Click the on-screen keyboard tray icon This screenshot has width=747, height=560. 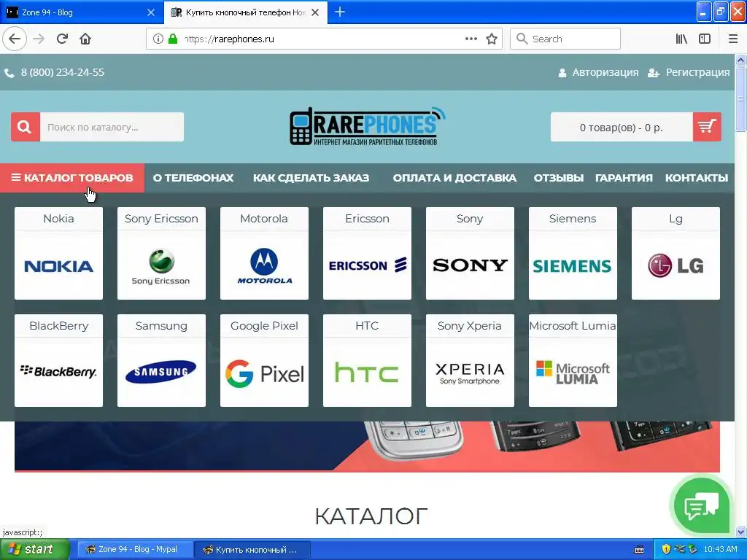(x=639, y=550)
